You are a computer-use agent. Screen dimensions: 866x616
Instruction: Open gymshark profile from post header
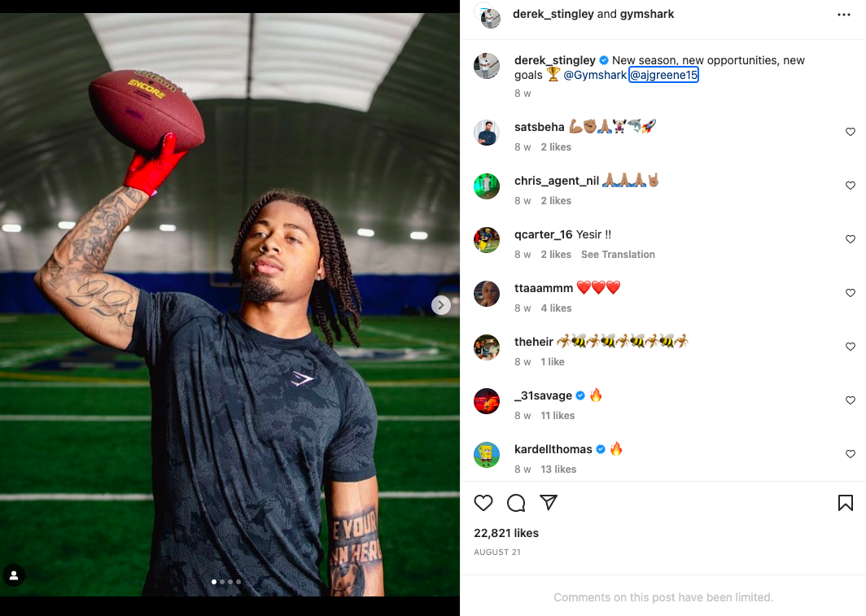[x=647, y=14]
